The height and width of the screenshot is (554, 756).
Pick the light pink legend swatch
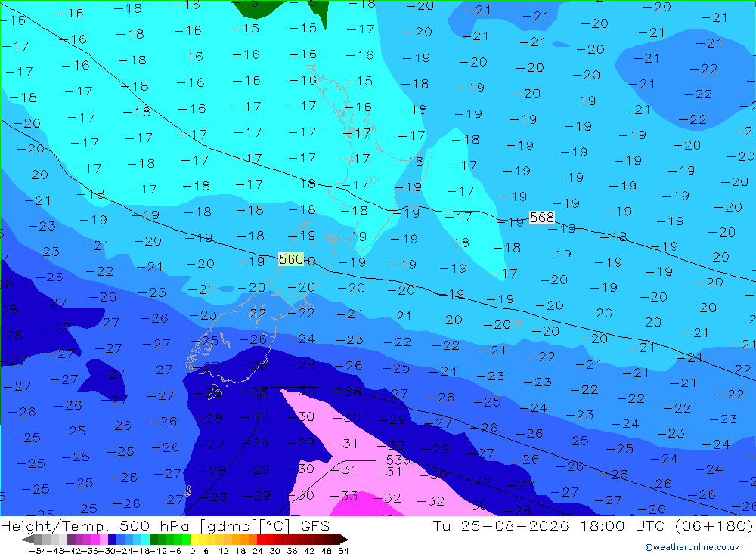(104, 539)
